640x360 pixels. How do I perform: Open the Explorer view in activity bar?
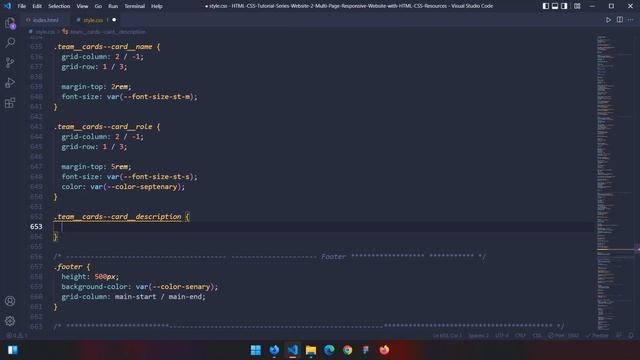10,23
